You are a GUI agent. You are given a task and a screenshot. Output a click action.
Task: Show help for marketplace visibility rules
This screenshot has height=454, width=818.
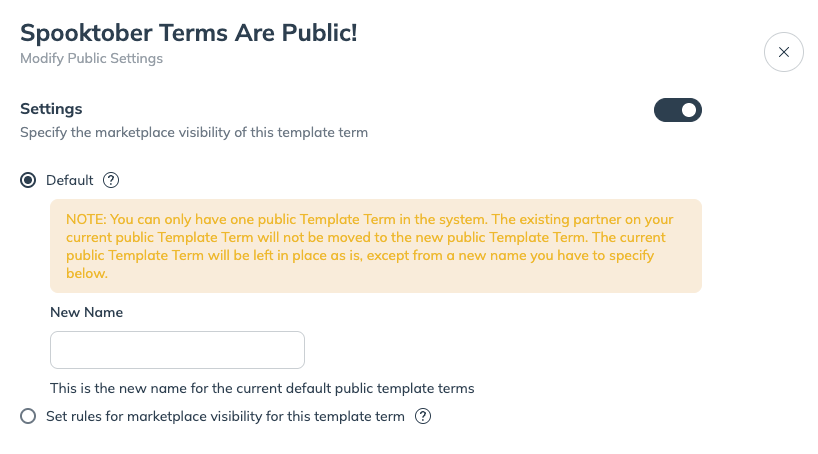pyautogui.click(x=423, y=416)
